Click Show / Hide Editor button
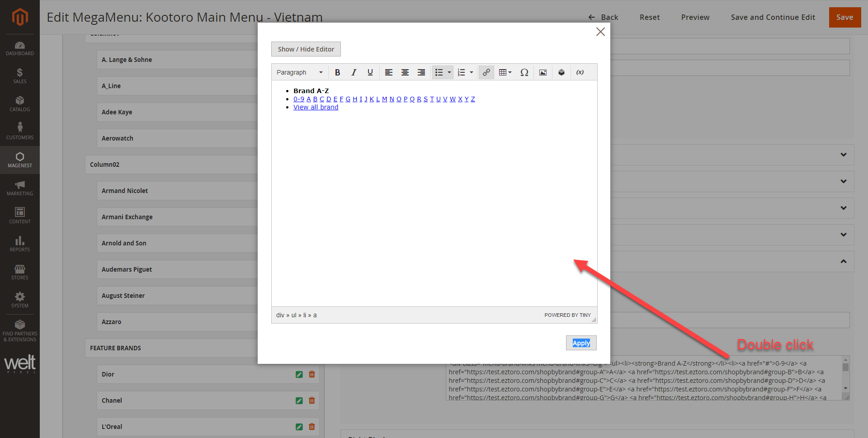This screenshot has height=438, width=868. [306, 49]
